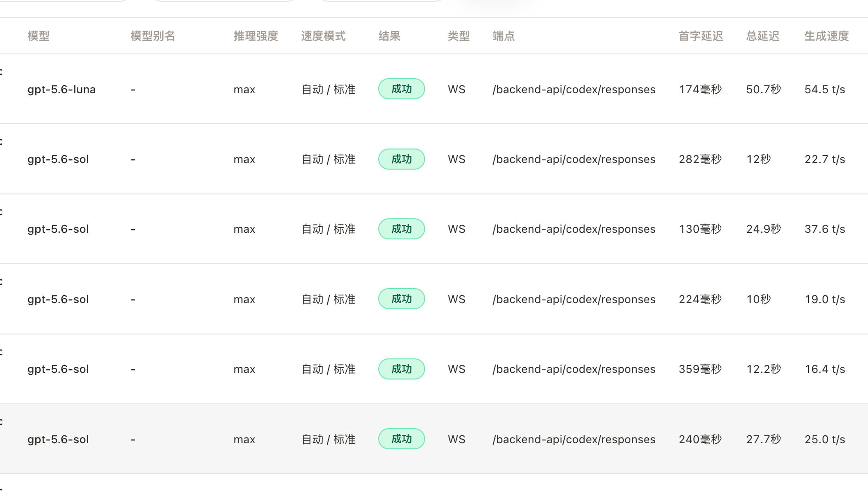This screenshot has width=868, height=491.
Task: Click the 282毫秒 latency cell
Action: (700, 159)
